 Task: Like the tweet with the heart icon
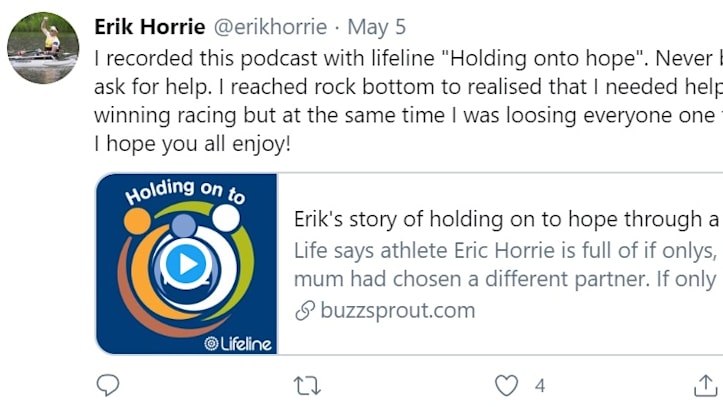tap(508, 385)
